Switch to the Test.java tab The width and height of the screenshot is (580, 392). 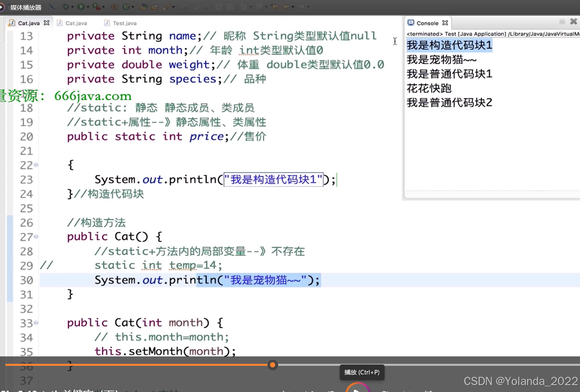click(x=120, y=23)
